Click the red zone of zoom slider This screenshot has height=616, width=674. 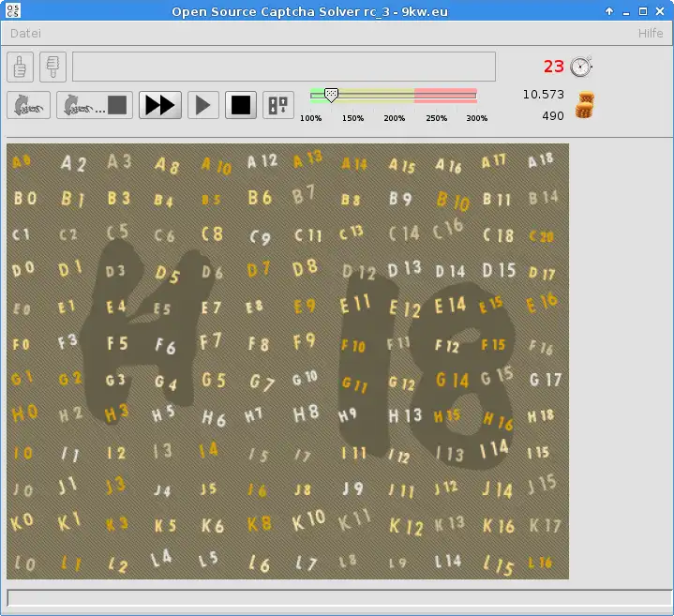[445, 95]
